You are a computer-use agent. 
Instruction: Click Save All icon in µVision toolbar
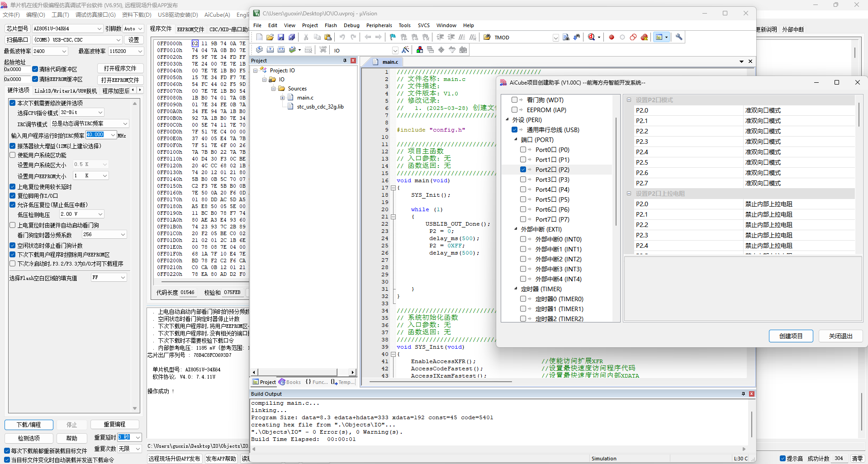292,37
